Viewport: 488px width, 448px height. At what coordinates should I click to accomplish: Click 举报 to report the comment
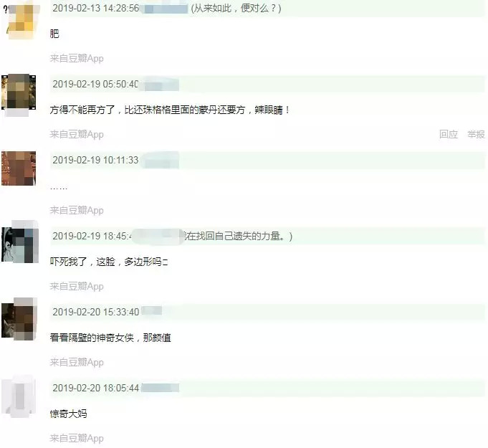click(x=476, y=134)
